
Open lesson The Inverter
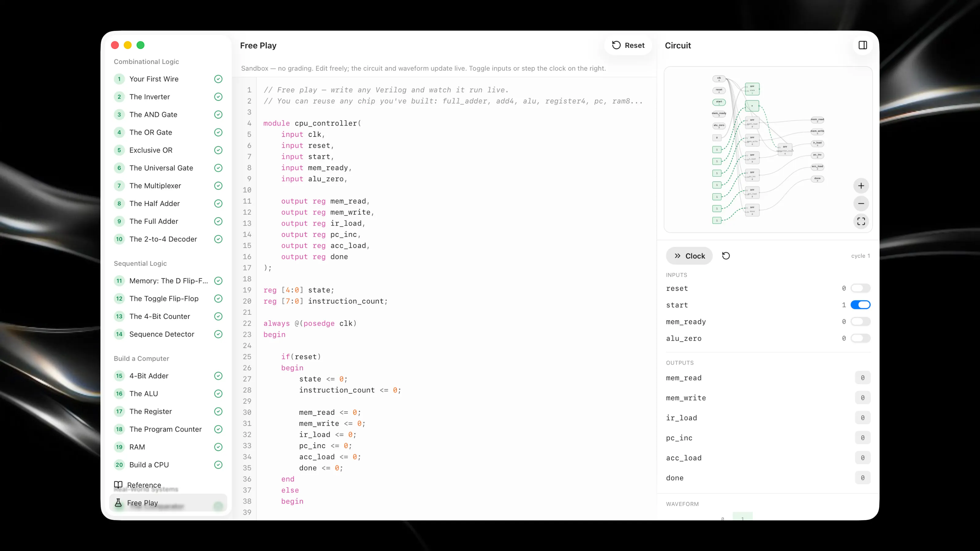(168, 97)
